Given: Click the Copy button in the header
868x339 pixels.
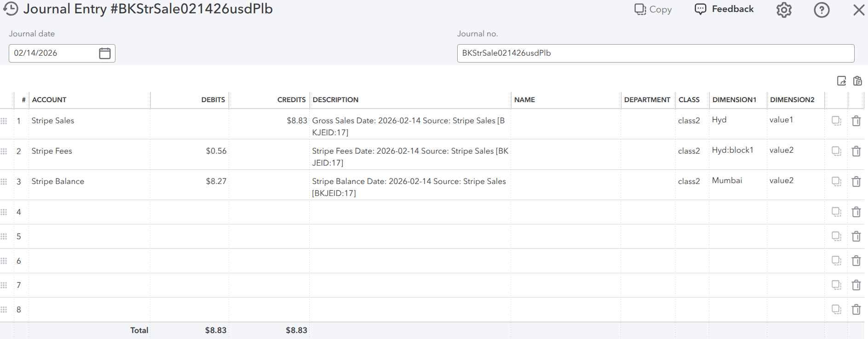Looking at the screenshot, I should tap(653, 10).
